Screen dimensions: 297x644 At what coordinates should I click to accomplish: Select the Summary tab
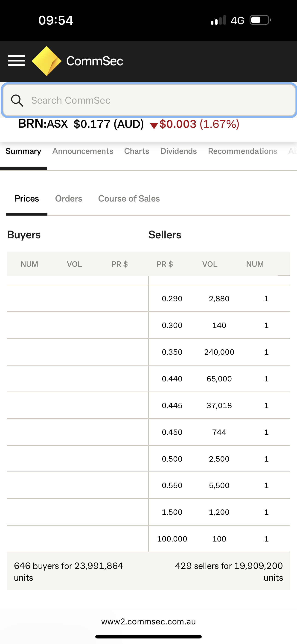(23, 151)
